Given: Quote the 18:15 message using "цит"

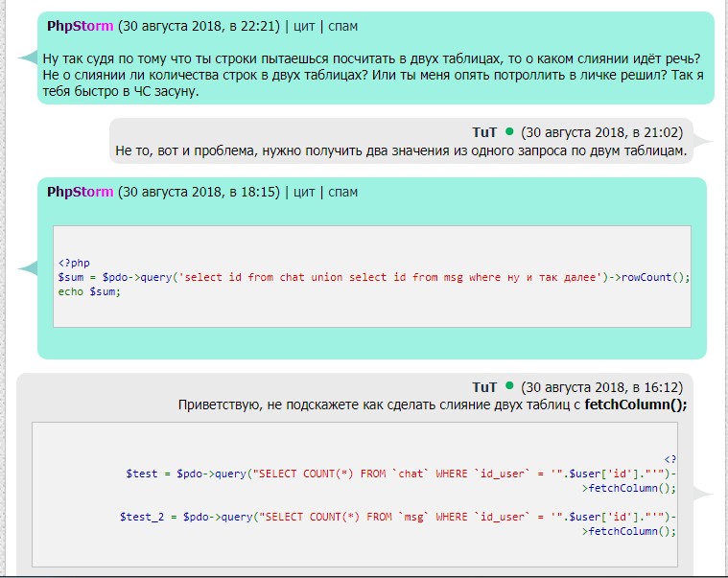Looking at the screenshot, I should pyautogui.click(x=303, y=192).
